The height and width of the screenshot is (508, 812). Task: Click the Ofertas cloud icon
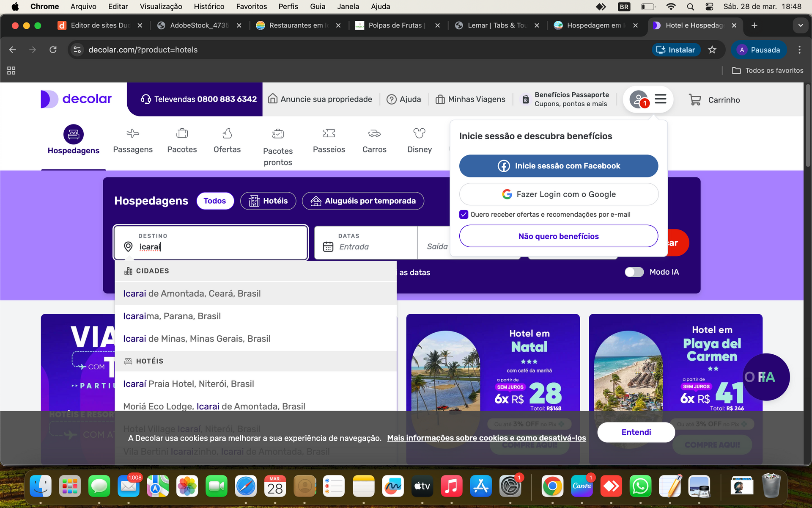(x=227, y=133)
